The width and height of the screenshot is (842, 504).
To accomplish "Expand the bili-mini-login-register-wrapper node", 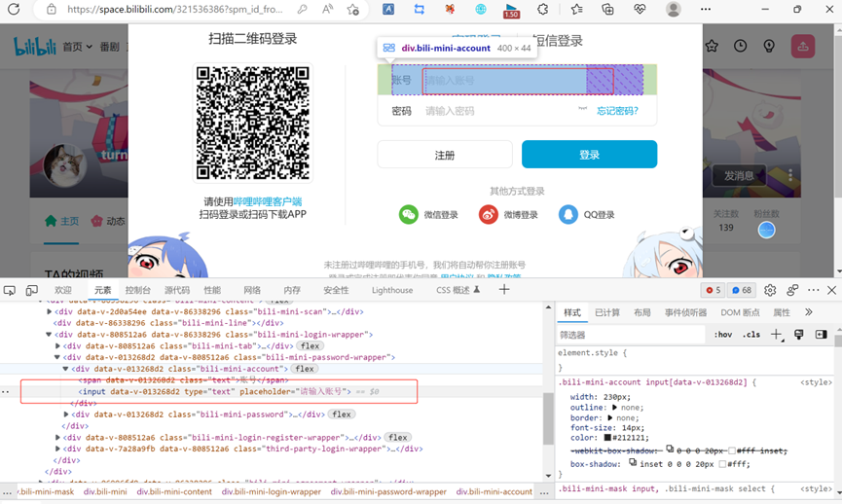I will click(x=57, y=438).
